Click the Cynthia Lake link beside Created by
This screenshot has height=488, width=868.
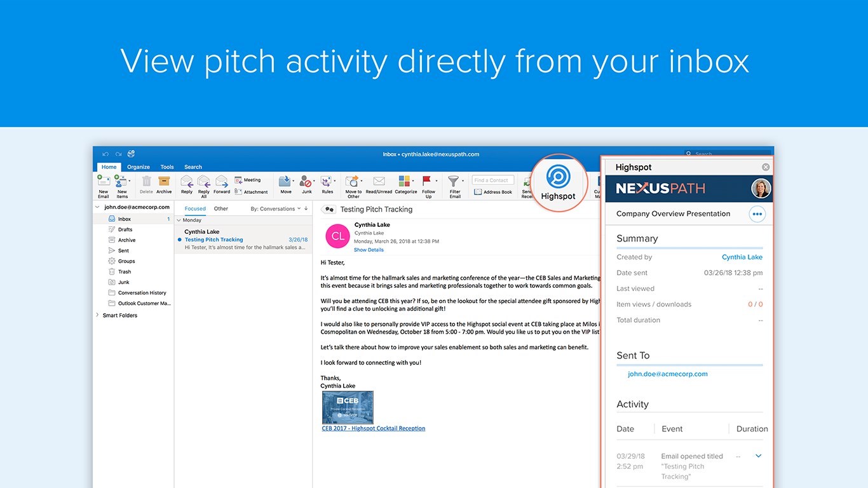tap(742, 257)
